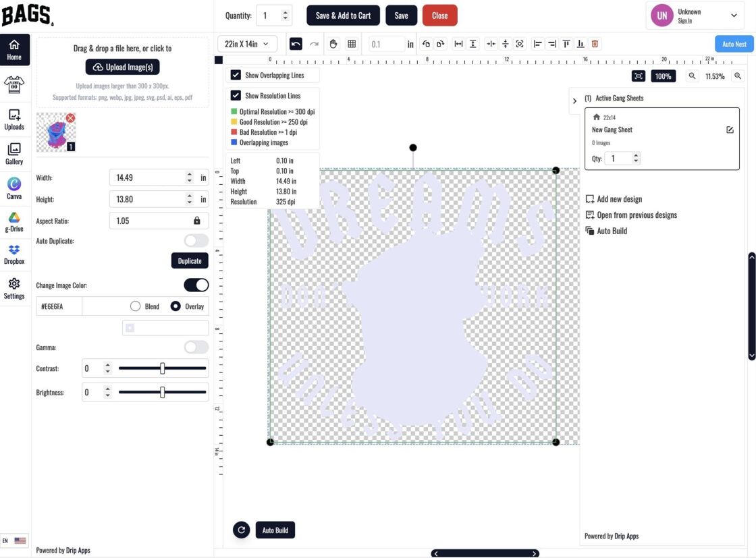Toggle the aspect ratio lock icon
The image size is (756, 558).
[196, 221]
